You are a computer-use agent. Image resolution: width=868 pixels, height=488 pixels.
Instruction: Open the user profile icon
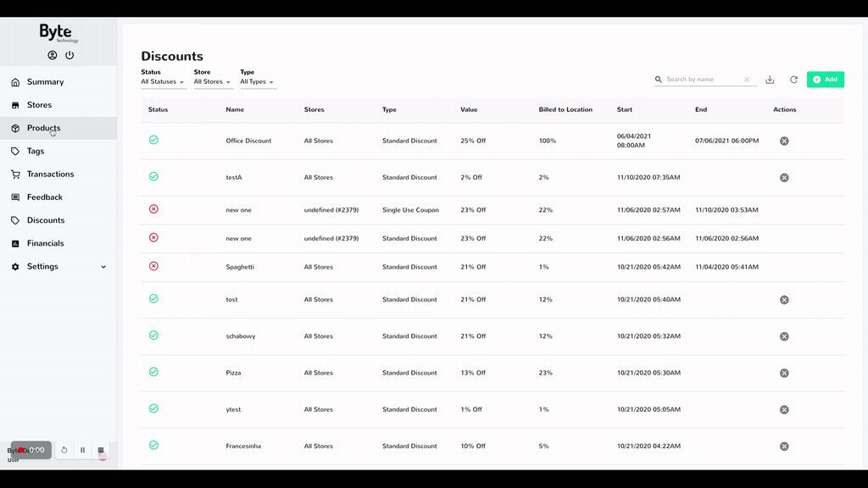(x=52, y=55)
